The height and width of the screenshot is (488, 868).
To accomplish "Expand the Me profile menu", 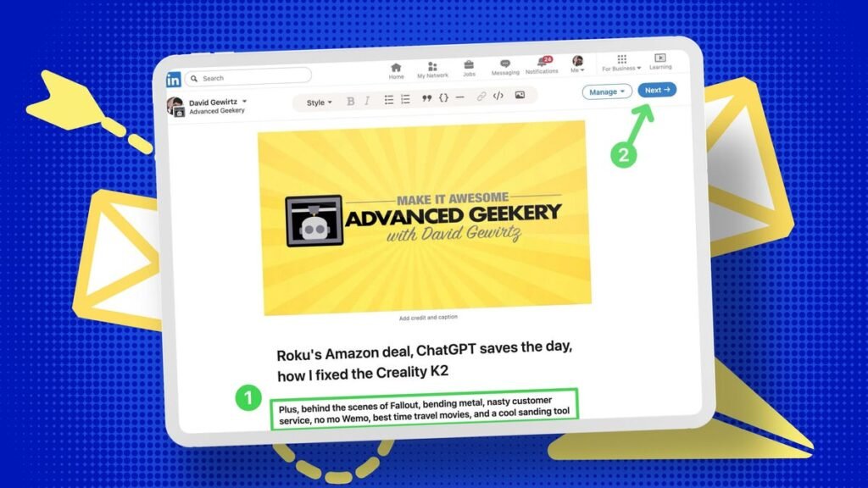I will pos(577,64).
